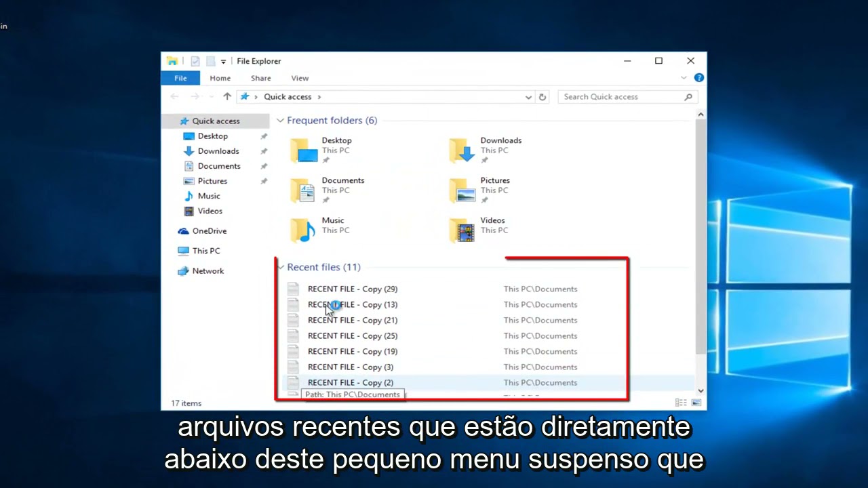868x488 pixels.
Task: Click the scrollbar up arrow
Action: [x=701, y=115]
